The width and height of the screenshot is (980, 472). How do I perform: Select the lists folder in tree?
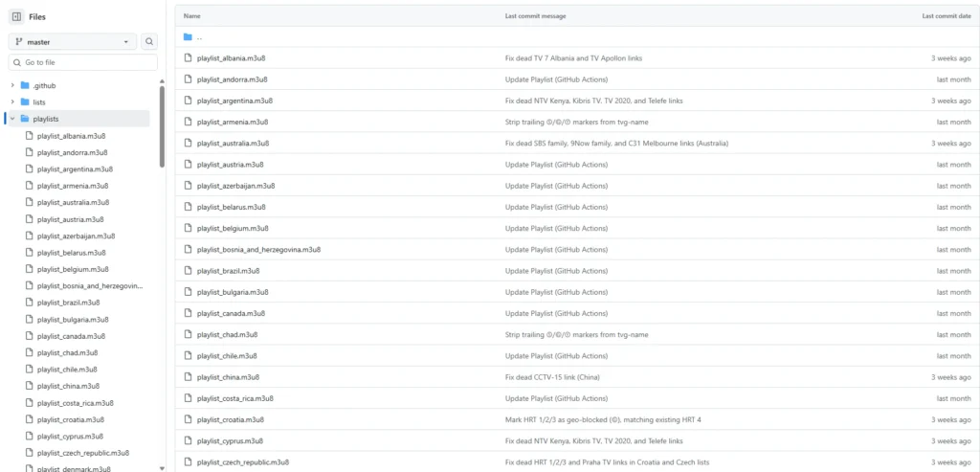(38, 101)
